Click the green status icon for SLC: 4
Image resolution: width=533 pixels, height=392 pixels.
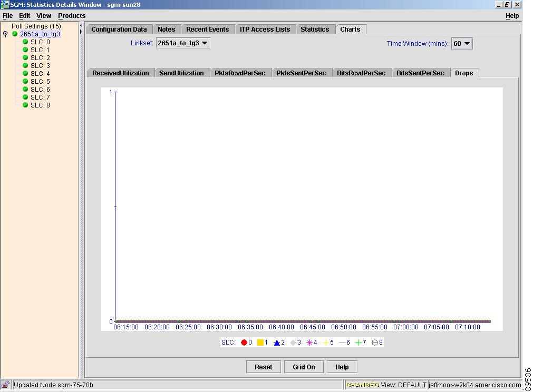click(25, 73)
